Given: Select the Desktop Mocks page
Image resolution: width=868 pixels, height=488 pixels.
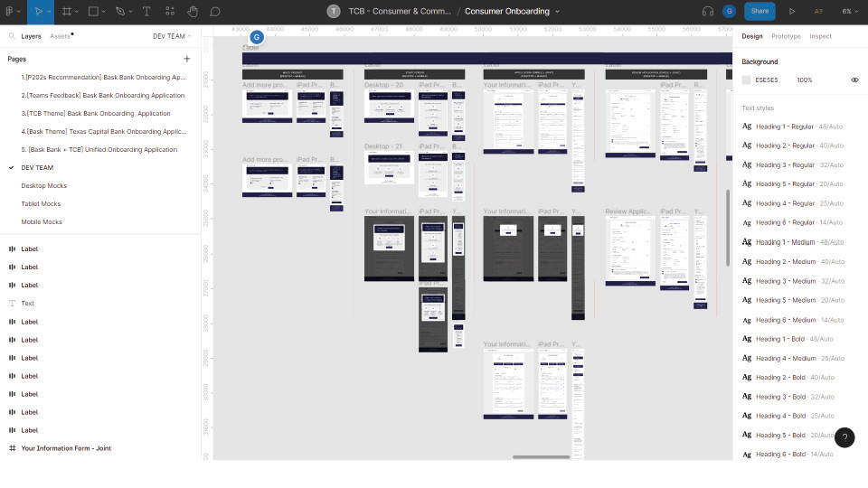Looking at the screenshot, I should 43,185.
